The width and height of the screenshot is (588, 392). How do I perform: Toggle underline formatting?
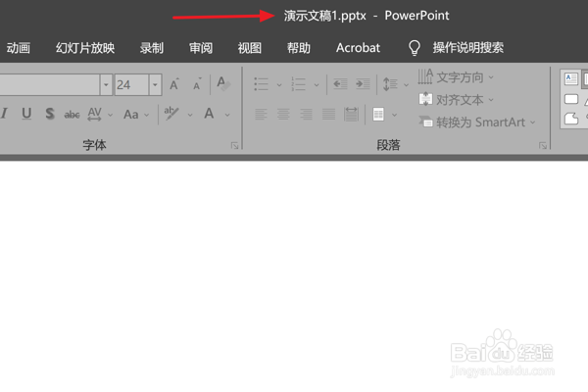click(26, 114)
